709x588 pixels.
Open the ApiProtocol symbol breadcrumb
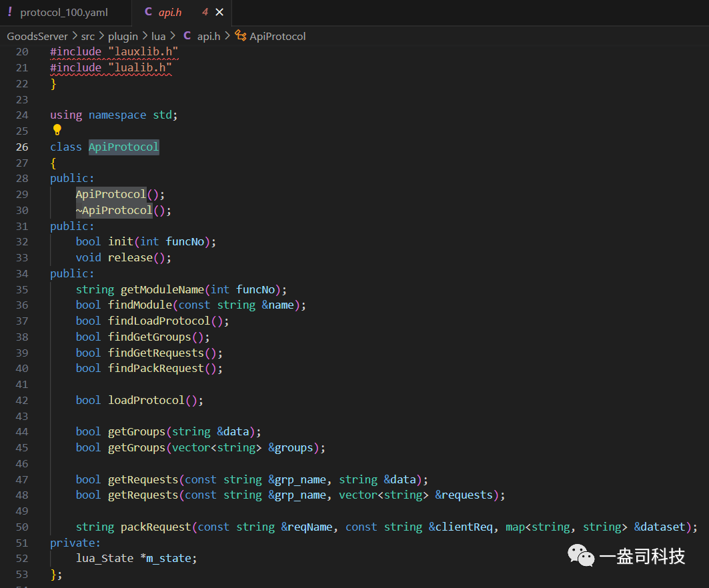(277, 36)
